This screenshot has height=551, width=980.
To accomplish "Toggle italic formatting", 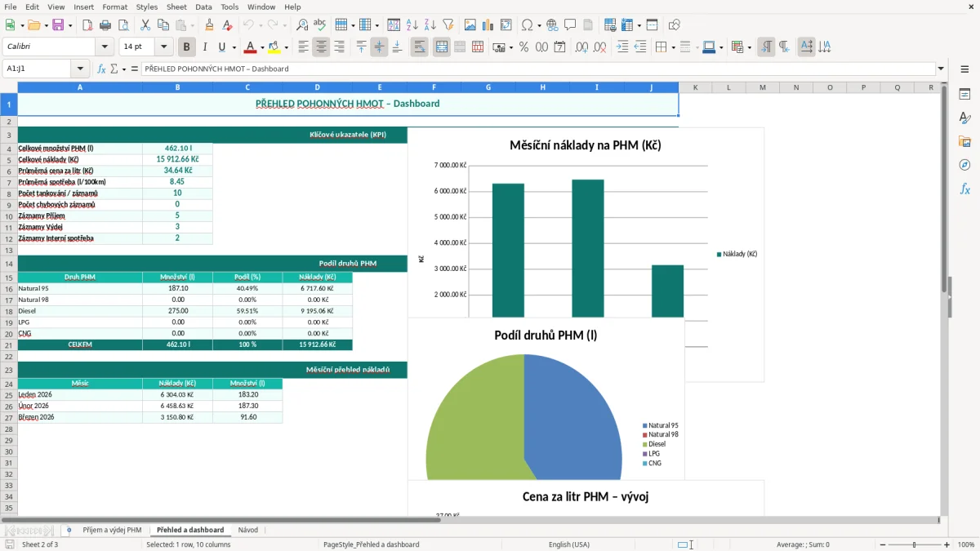I will pyautogui.click(x=204, y=47).
